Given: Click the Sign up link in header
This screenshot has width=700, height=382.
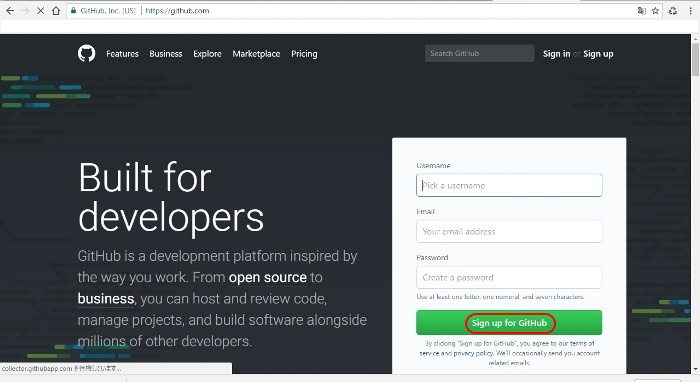Looking at the screenshot, I should [598, 54].
